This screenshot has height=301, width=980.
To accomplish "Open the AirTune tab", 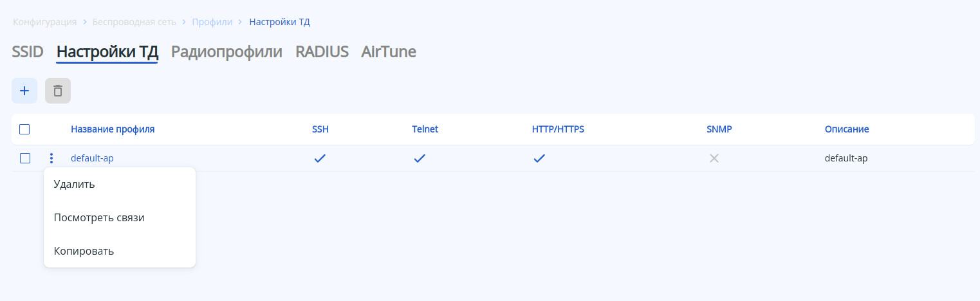I will pos(389,52).
